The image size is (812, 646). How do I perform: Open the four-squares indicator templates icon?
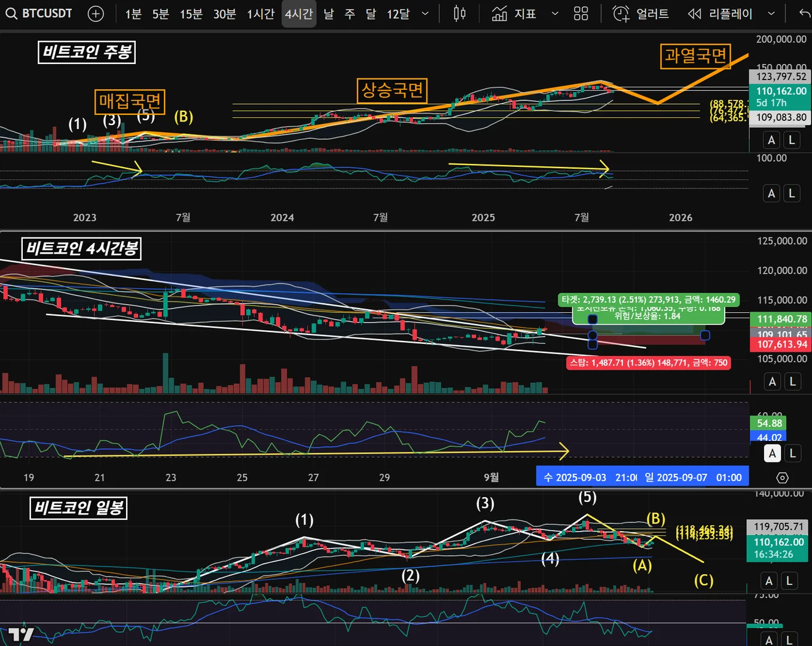[x=581, y=13]
